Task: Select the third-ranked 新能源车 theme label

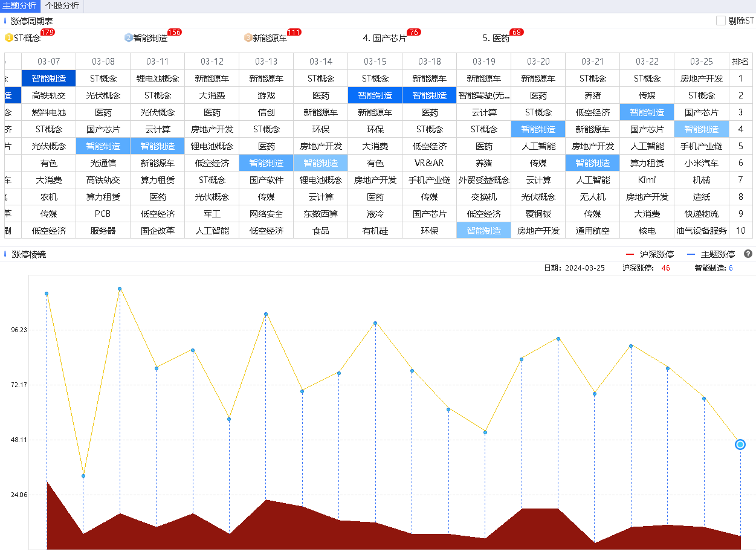Action: 270,38
